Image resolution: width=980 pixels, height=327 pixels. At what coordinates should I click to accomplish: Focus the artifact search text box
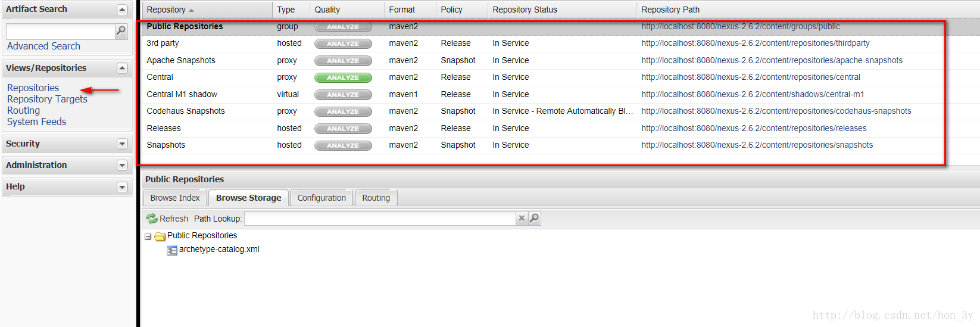pos(60,31)
